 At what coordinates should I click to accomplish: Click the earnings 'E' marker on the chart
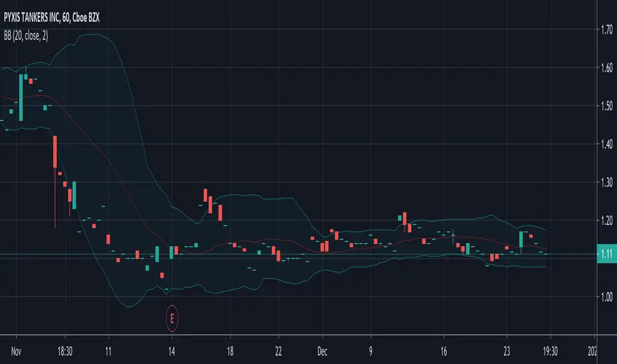coord(172,318)
